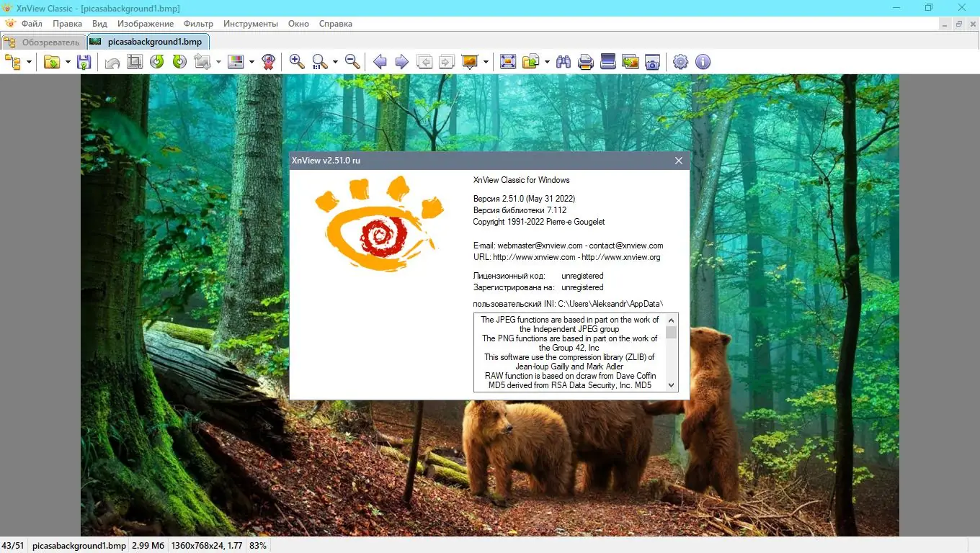Rotate the image counterclockwise
This screenshot has width=980, height=553.
(x=156, y=62)
